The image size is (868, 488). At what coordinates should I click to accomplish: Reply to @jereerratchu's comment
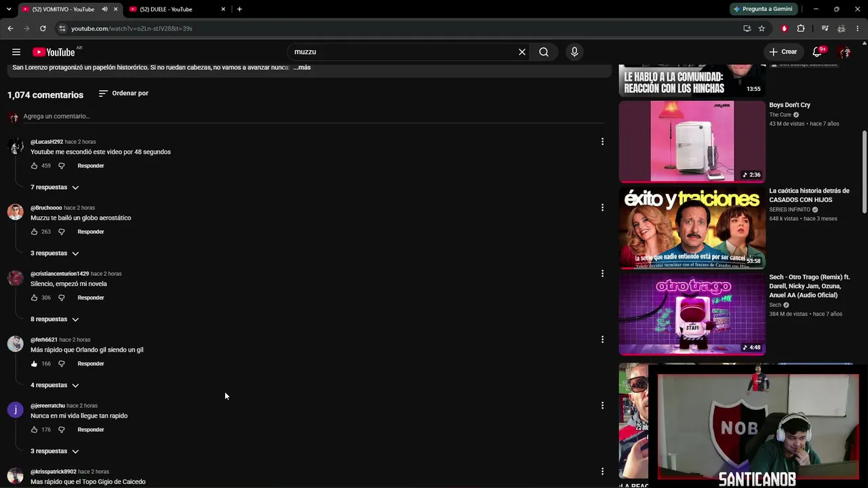click(x=91, y=430)
